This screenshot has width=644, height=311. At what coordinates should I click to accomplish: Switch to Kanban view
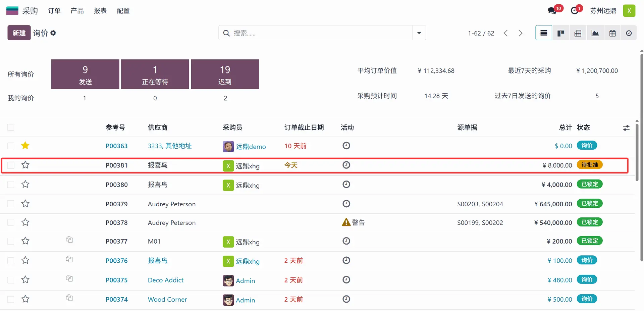click(560, 33)
